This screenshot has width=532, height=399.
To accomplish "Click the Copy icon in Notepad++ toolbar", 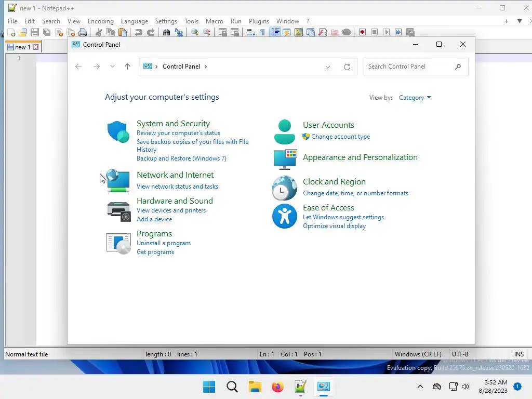I will tap(111, 32).
